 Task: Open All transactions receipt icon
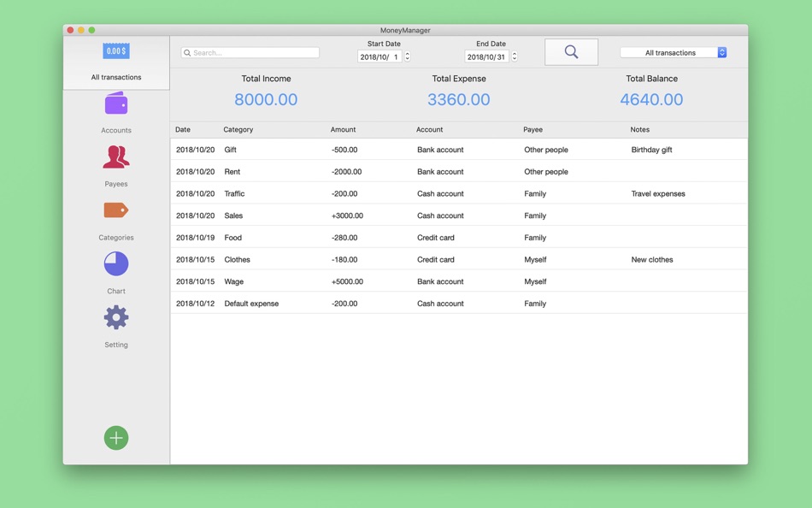click(116, 50)
